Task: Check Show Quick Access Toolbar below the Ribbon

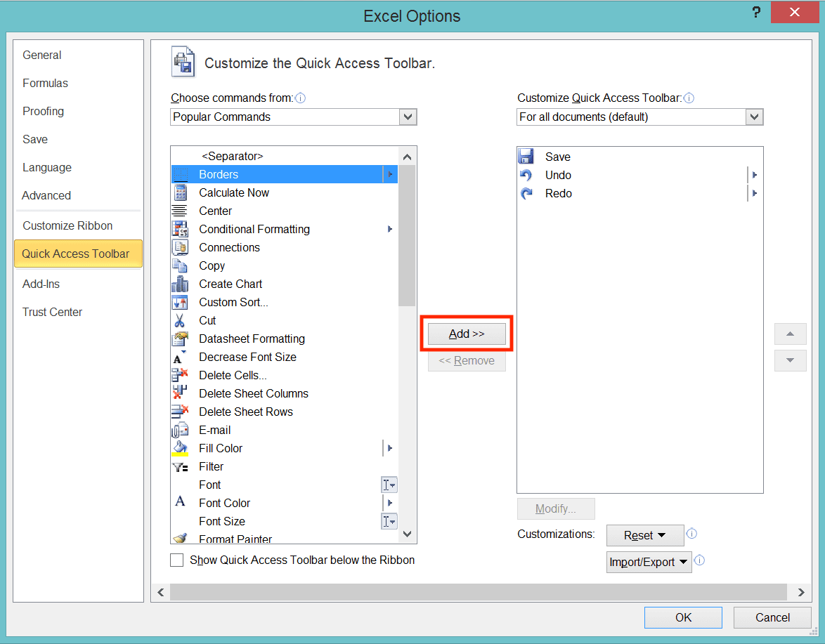Action: 176,560
